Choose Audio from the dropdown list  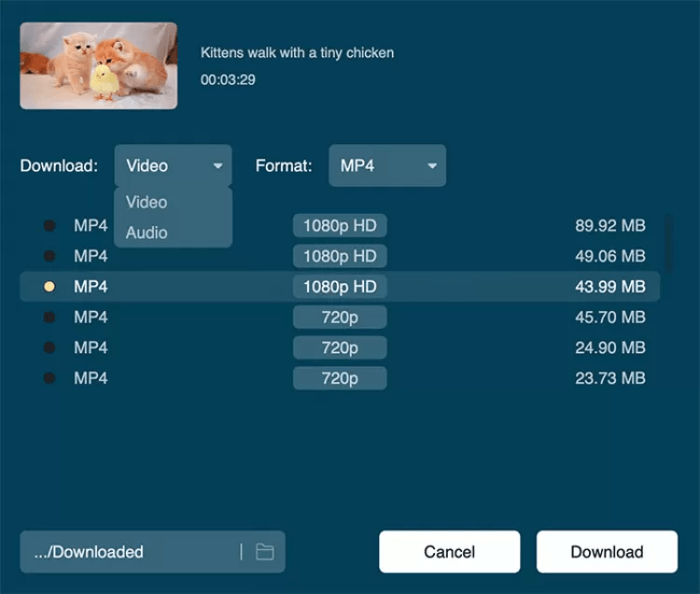147,233
